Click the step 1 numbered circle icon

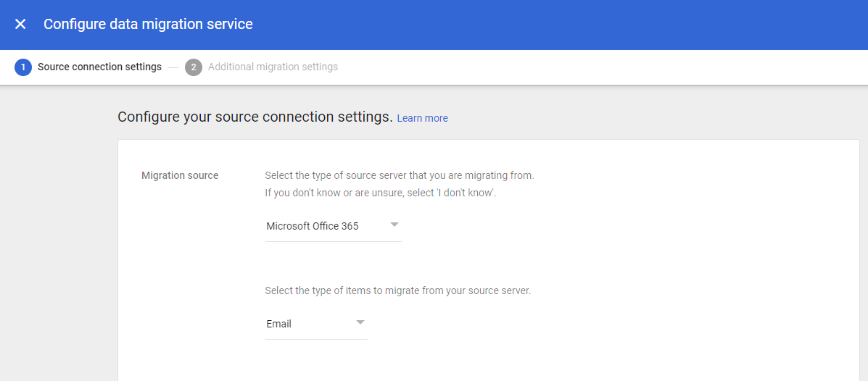tap(23, 67)
